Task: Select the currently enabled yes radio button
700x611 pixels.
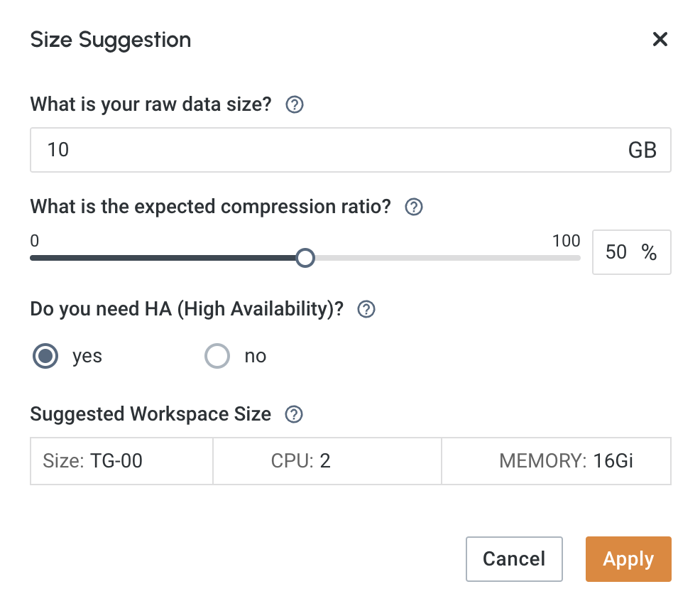Action: coord(45,356)
